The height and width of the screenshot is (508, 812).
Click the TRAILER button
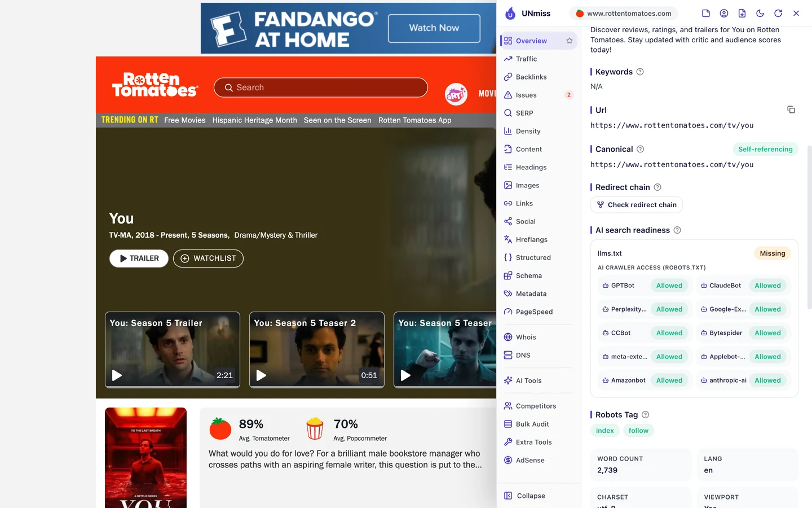point(139,259)
